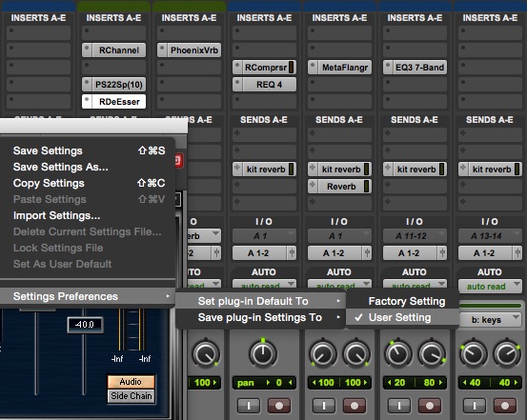Click the insert selector dot beside RChannel
Image resolution: width=527 pixels, height=420 pixels.
click(87, 49)
